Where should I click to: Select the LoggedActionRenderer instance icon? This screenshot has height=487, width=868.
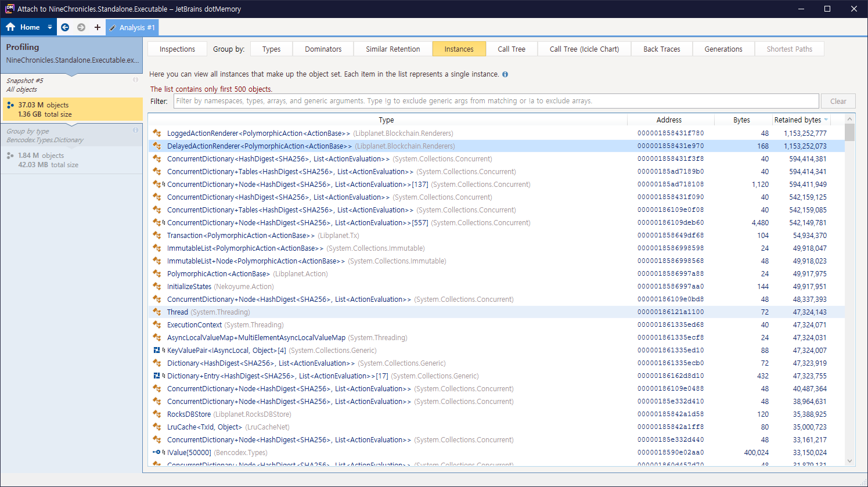(x=157, y=133)
